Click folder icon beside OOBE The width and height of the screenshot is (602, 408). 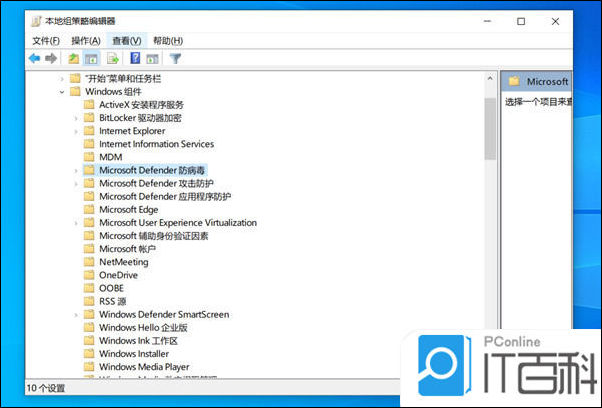pyautogui.click(x=89, y=288)
